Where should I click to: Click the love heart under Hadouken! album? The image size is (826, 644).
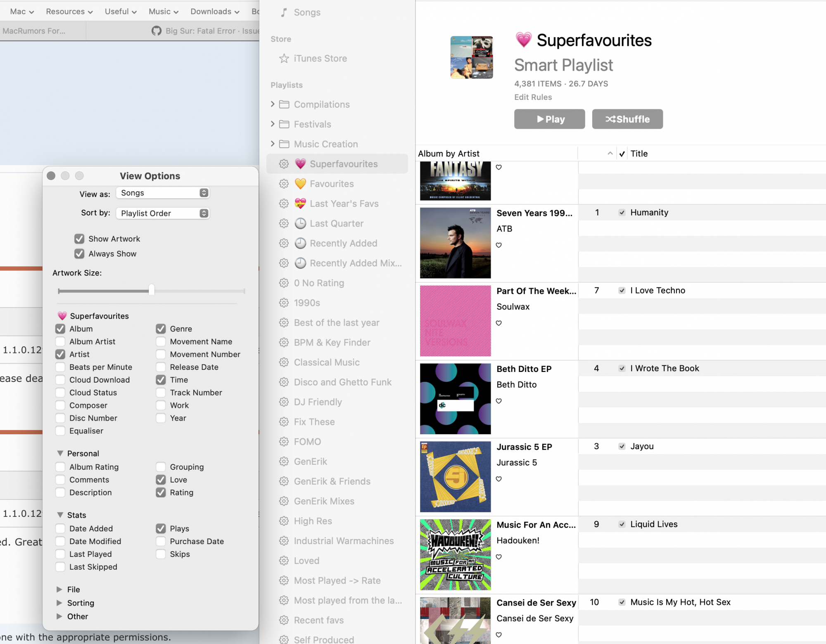pos(499,557)
